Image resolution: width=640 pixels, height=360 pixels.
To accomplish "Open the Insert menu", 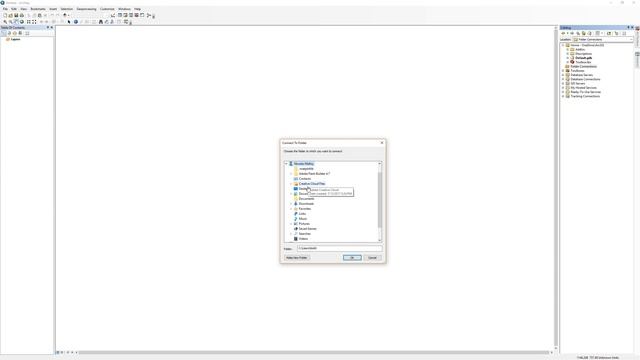I will [x=53, y=9].
